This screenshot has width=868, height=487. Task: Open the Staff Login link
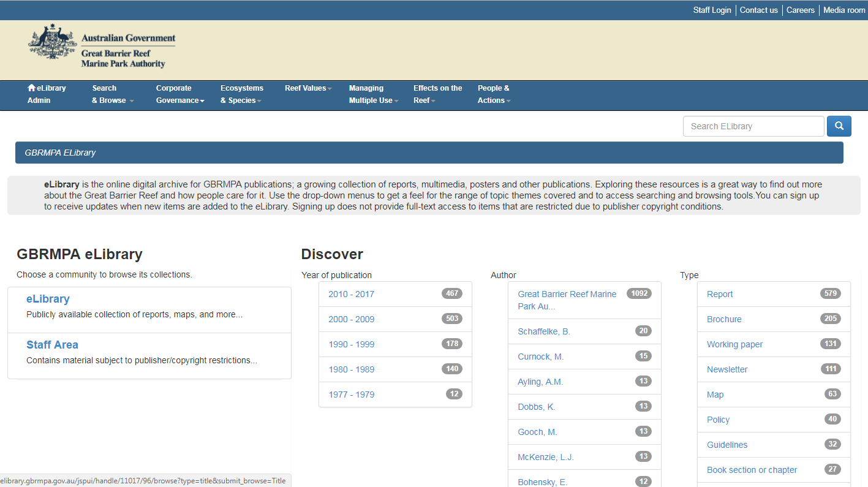point(712,10)
